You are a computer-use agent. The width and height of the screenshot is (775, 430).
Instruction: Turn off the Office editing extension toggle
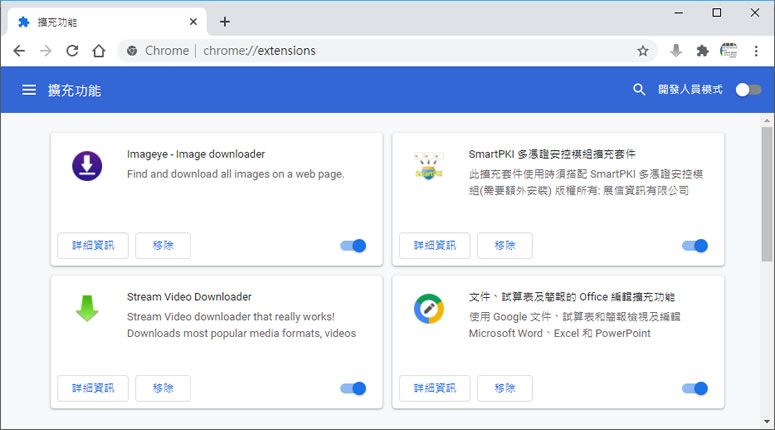(694, 388)
